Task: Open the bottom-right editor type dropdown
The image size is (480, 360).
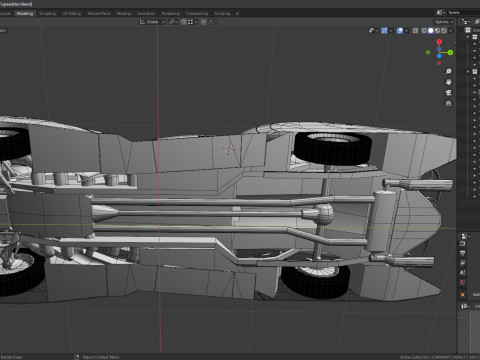Action: click(465, 306)
